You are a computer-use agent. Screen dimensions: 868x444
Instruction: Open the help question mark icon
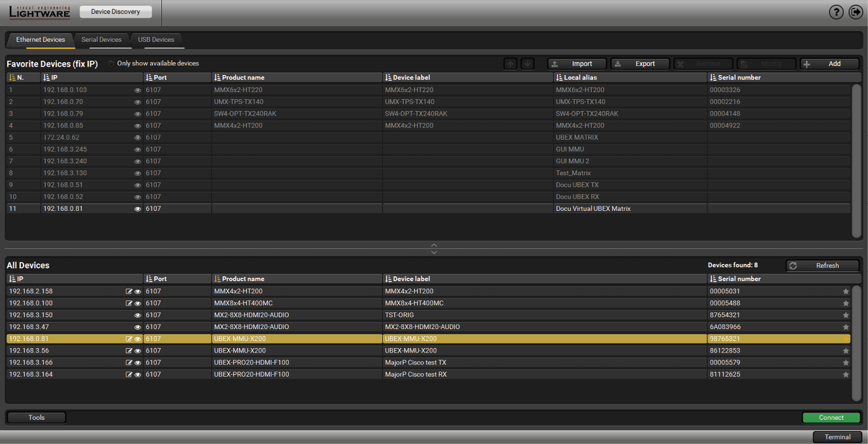[x=836, y=12]
